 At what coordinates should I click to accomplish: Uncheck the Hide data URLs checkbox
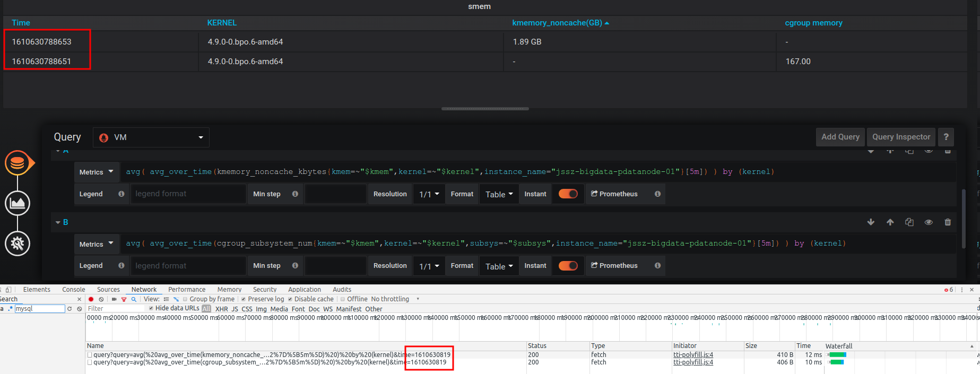151,308
